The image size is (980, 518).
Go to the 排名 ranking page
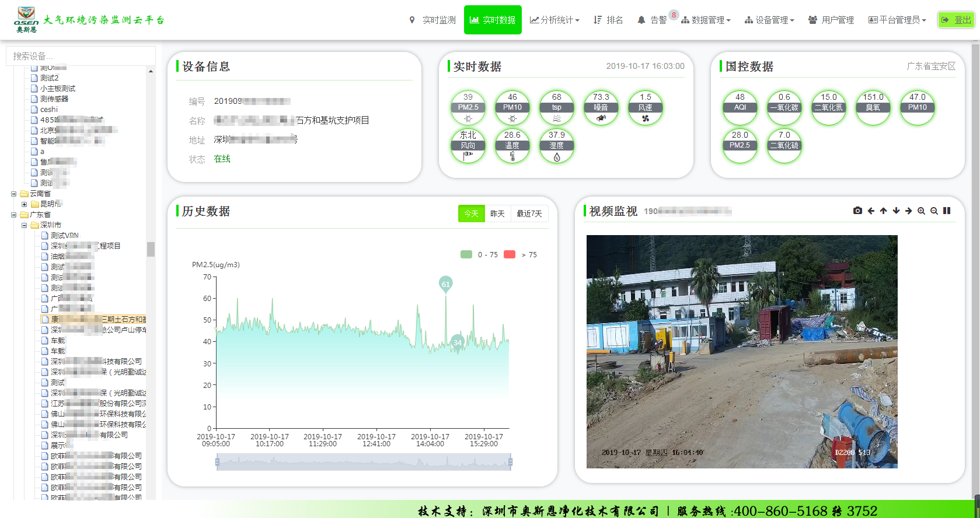coord(608,20)
